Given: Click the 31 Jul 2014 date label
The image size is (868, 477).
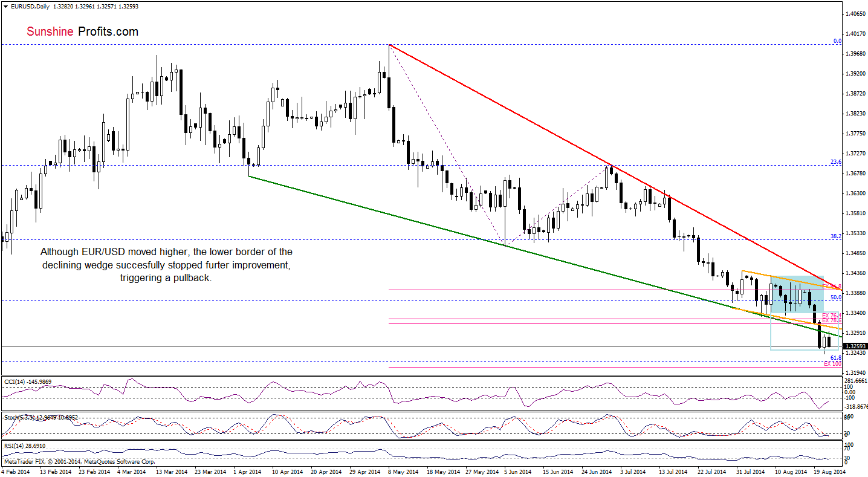Looking at the screenshot, I should click(751, 471).
